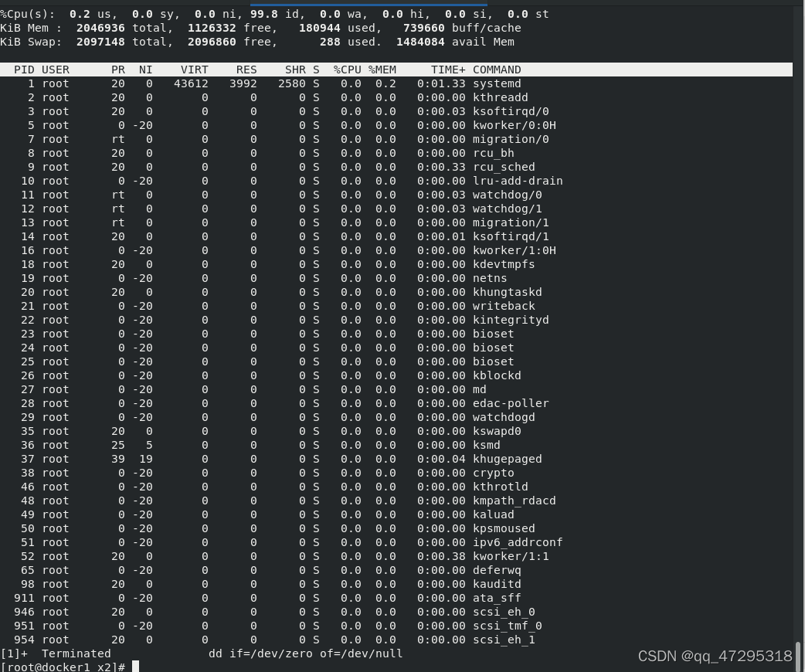
Task: Select the kintegrityd process name
Action: (511, 320)
